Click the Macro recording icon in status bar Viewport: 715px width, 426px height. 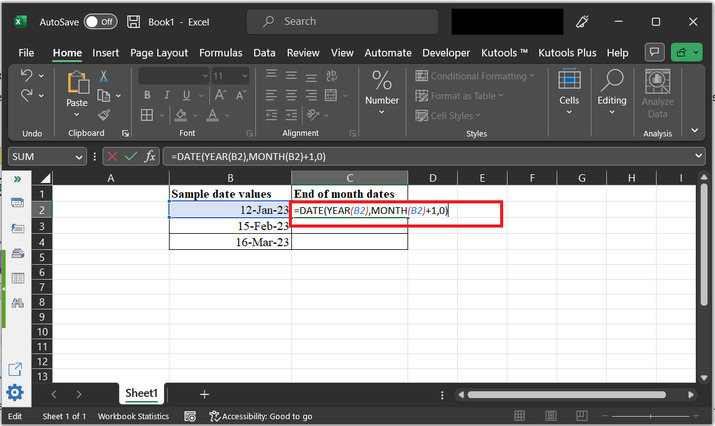tap(190, 416)
